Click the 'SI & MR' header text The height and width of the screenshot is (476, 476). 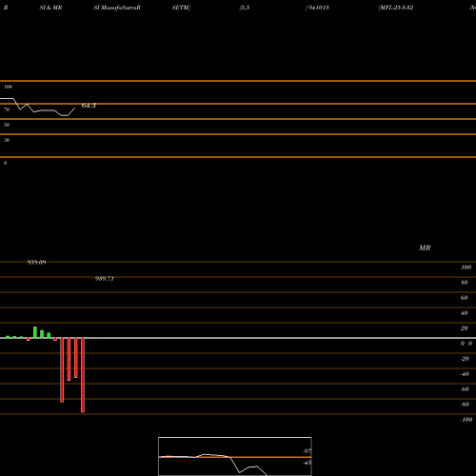click(x=50, y=8)
